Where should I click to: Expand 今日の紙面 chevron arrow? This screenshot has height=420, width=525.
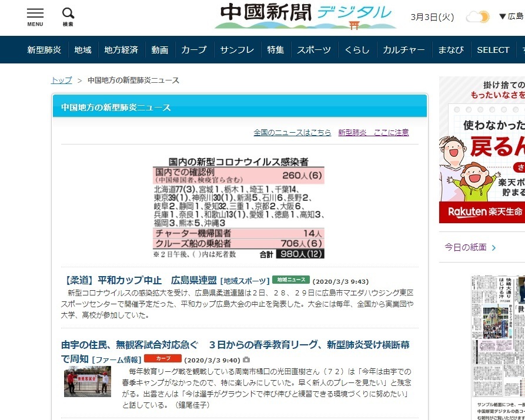coord(493,248)
